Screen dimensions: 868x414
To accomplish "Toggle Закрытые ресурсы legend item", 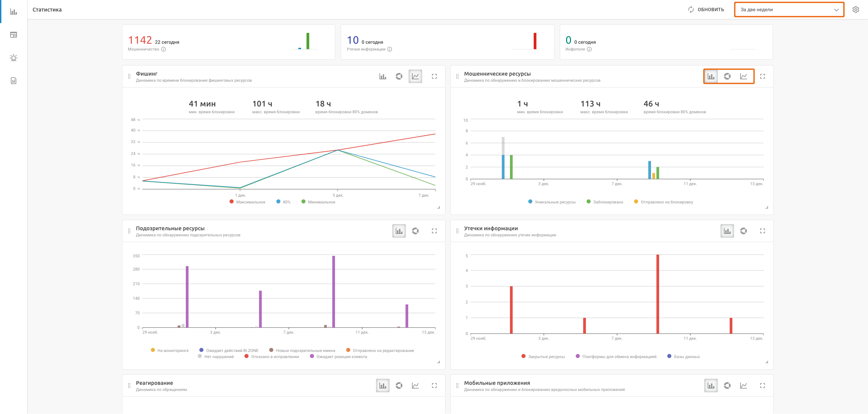I will click(x=543, y=356).
